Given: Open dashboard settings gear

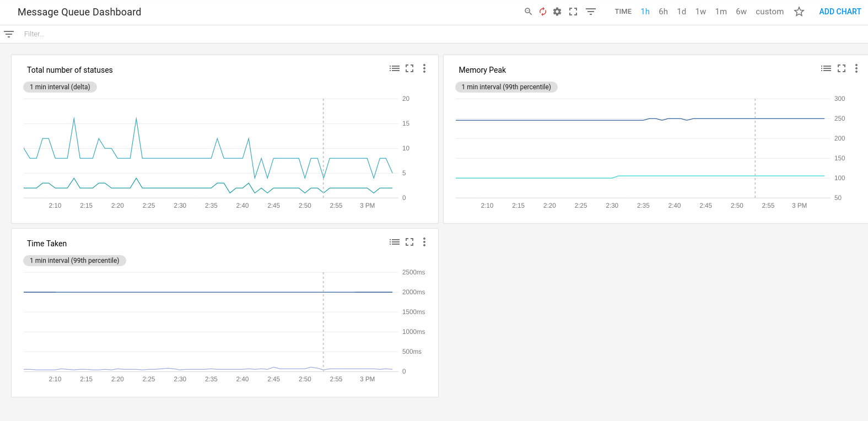Looking at the screenshot, I should (557, 12).
